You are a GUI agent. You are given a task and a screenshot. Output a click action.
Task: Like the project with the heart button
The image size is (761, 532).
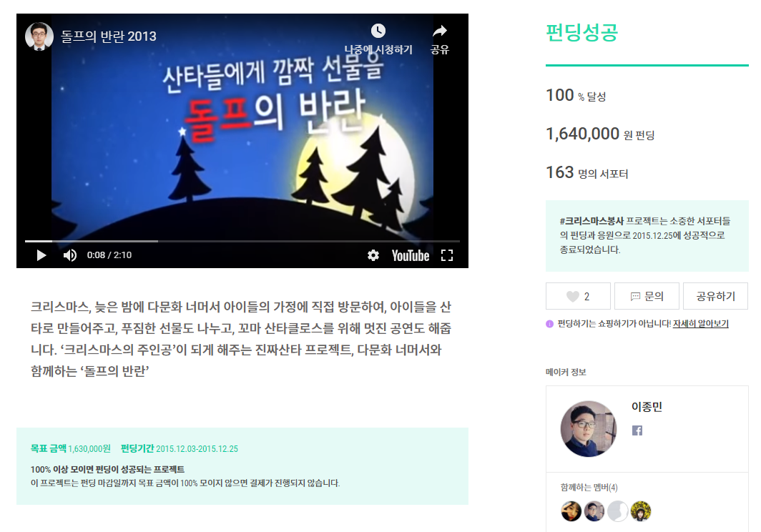pos(578,296)
